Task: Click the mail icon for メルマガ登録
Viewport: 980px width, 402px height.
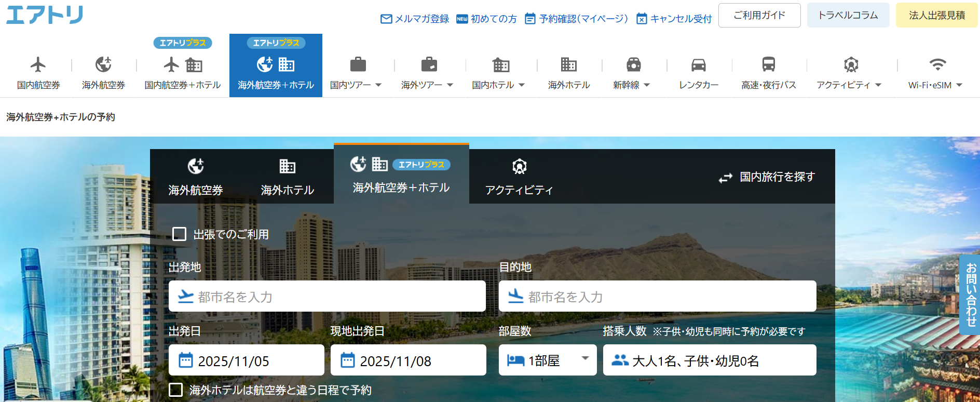Action: [386, 19]
